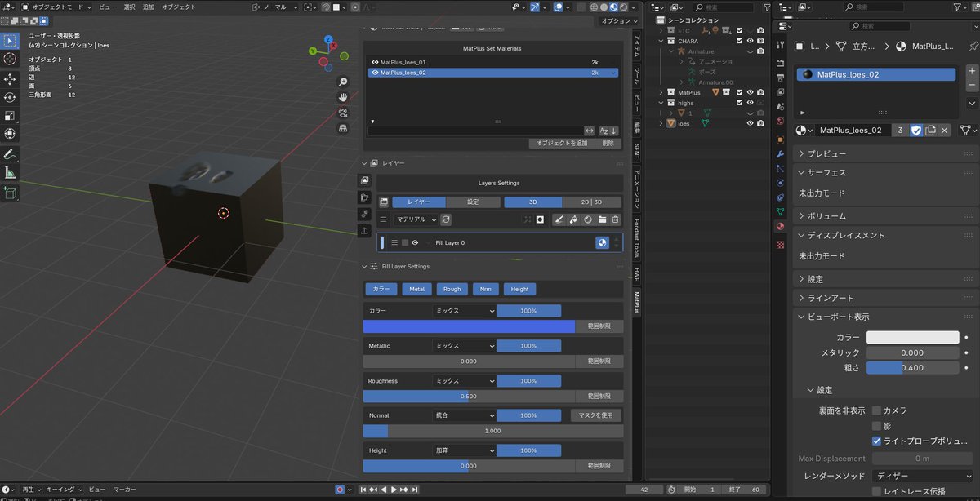This screenshot has height=501, width=980.
Task: Hide the CHARA collection in outliner
Action: [x=750, y=41]
